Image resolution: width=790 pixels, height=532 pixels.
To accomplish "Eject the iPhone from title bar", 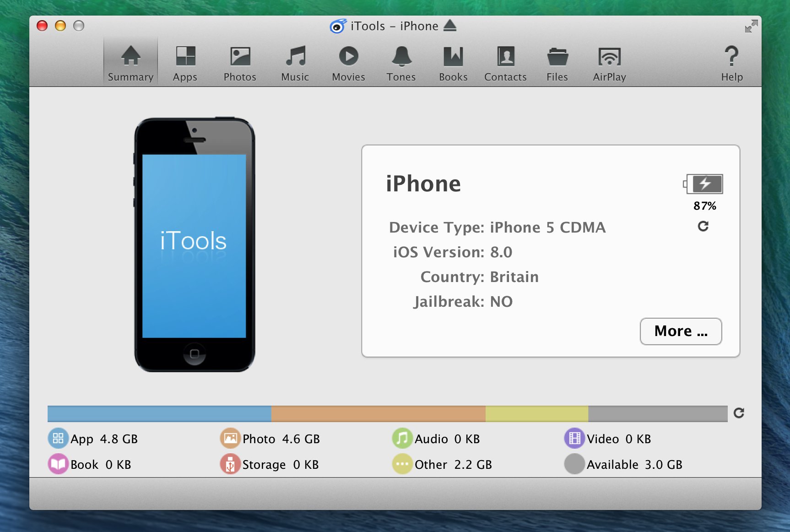I will point(450,26).
